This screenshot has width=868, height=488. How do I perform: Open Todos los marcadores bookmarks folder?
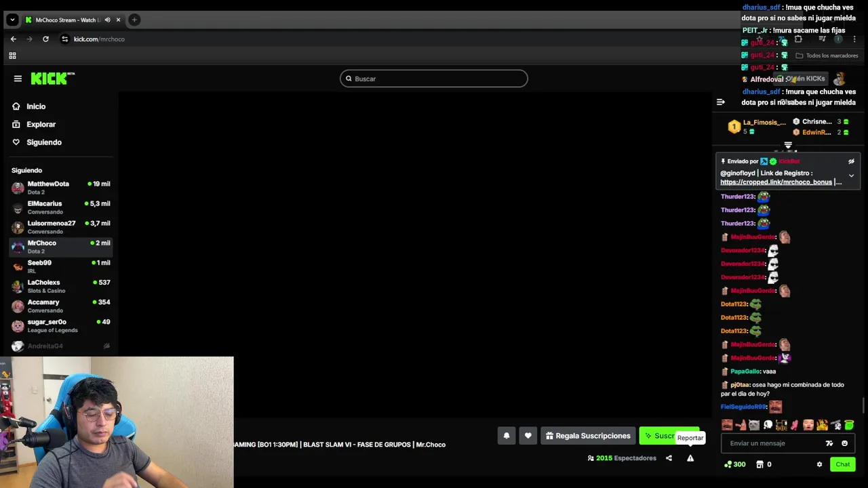[827, 56]
